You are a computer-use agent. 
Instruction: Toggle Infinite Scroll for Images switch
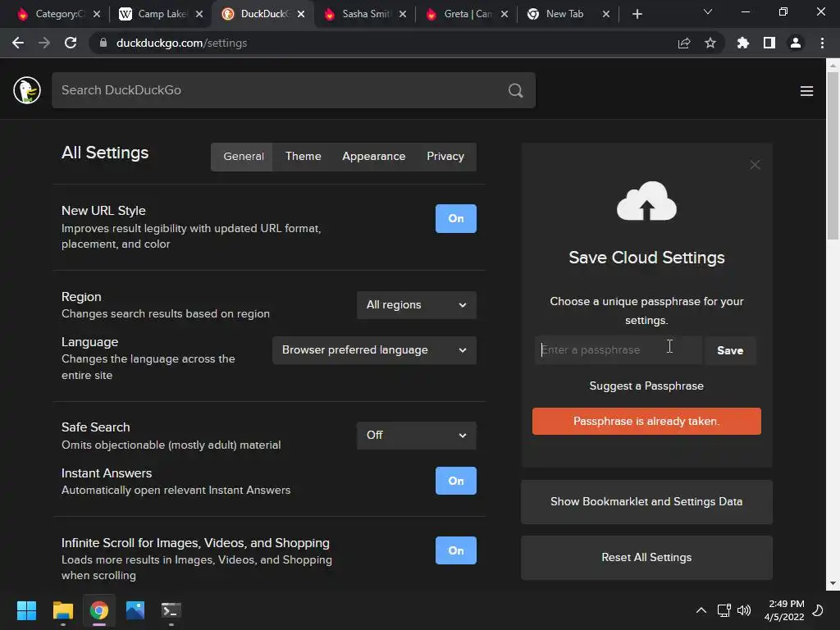point(456,550)
